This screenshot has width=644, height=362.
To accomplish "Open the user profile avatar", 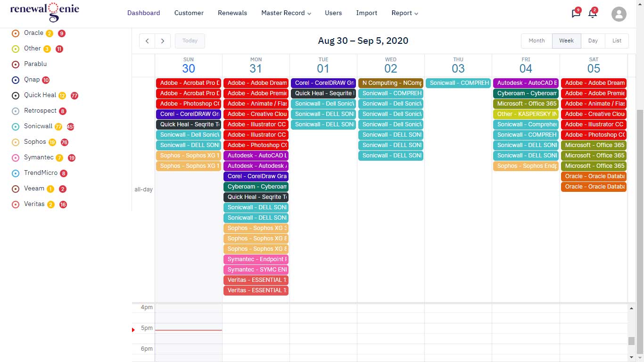I will click(x=619, y=14).
